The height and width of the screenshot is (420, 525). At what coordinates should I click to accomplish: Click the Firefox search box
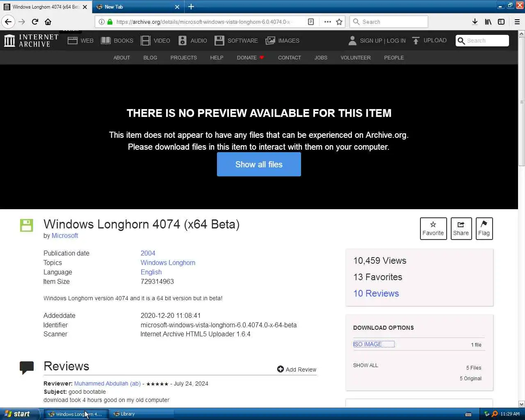(x=389, y=22)
